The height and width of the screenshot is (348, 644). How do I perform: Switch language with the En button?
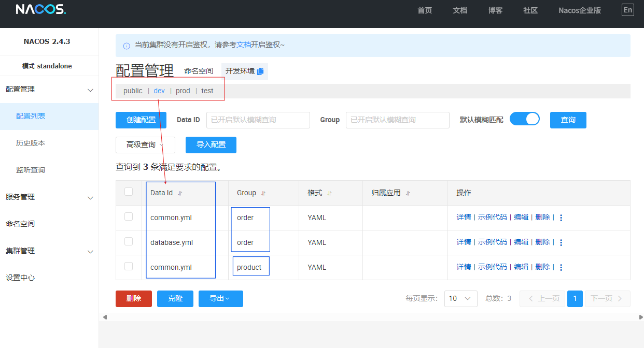point(628,10)
